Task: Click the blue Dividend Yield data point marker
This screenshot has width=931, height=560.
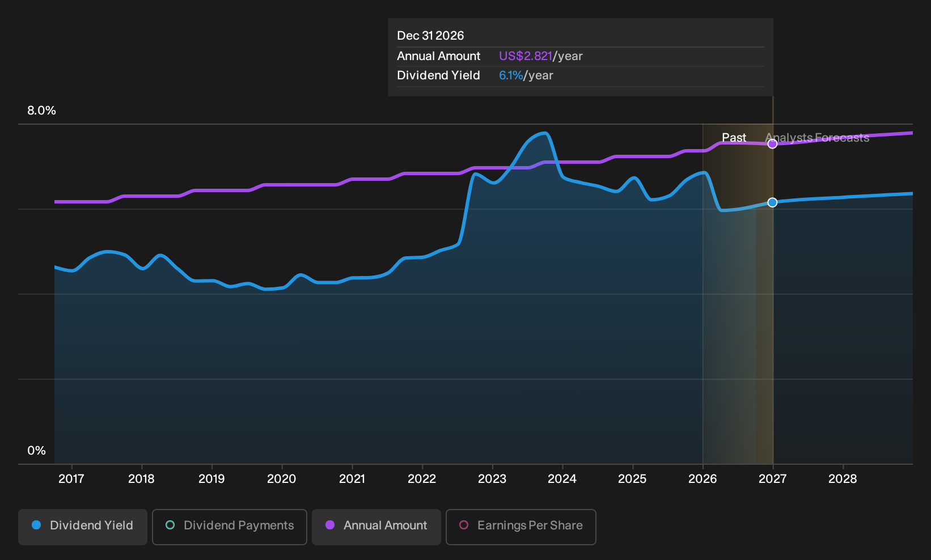Action: [x=772, y=202]
